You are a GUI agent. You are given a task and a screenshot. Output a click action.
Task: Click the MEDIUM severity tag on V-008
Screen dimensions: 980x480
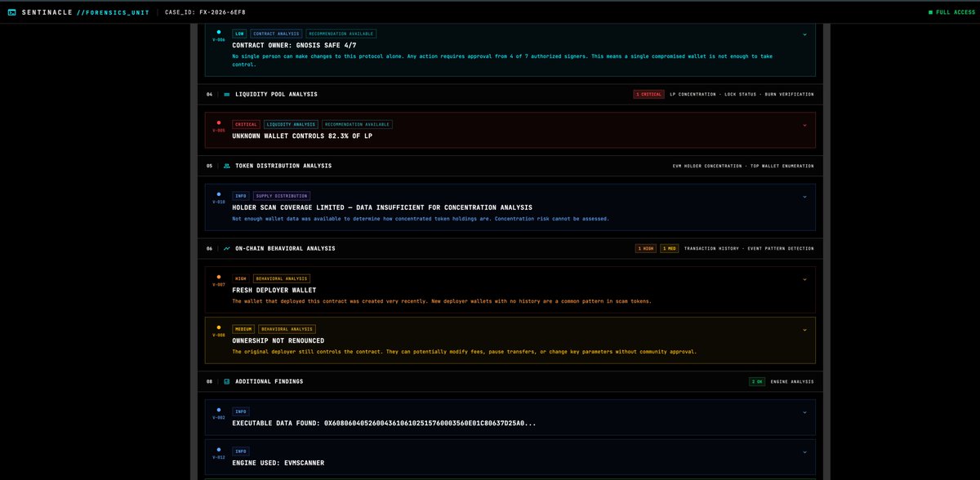point(243,329)
